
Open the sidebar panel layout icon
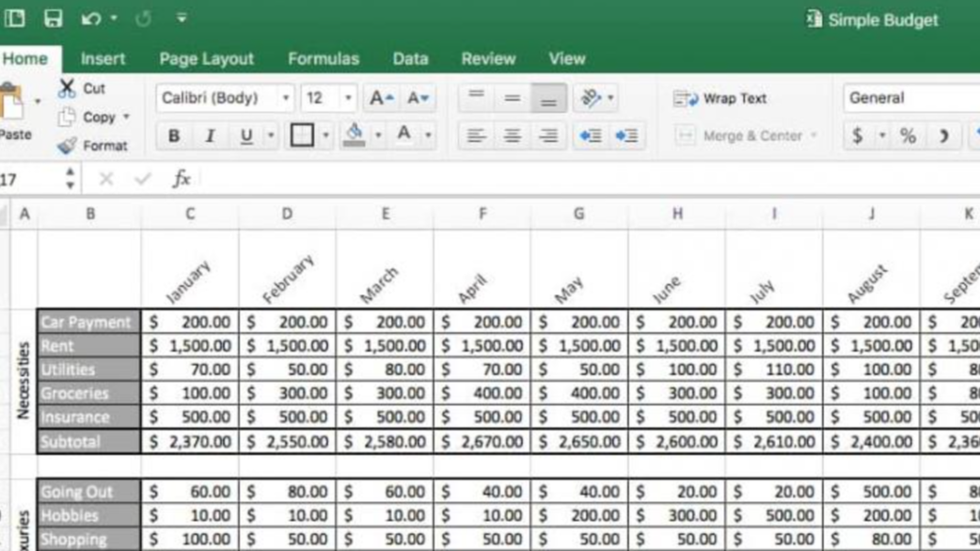[x=14, y=18]
